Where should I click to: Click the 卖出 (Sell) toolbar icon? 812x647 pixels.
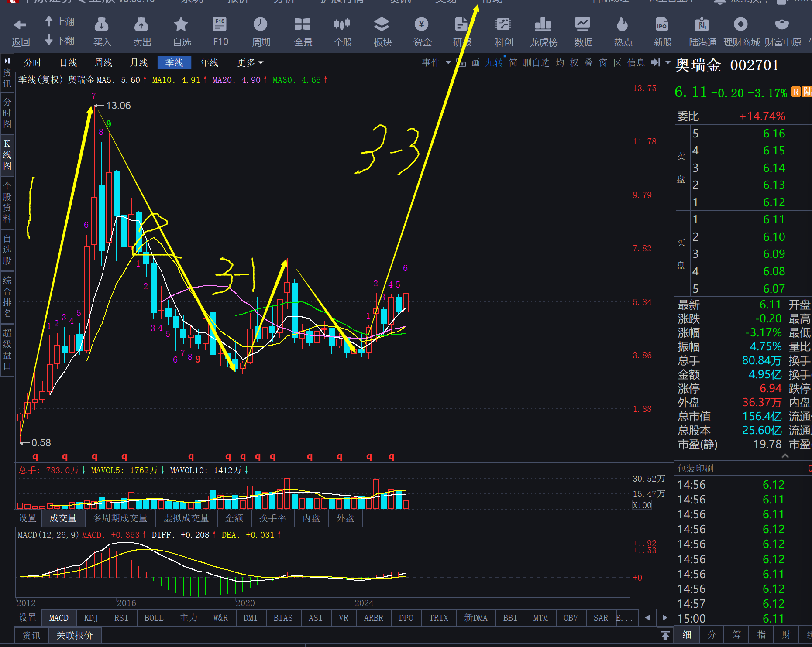[x=141, y=31]
